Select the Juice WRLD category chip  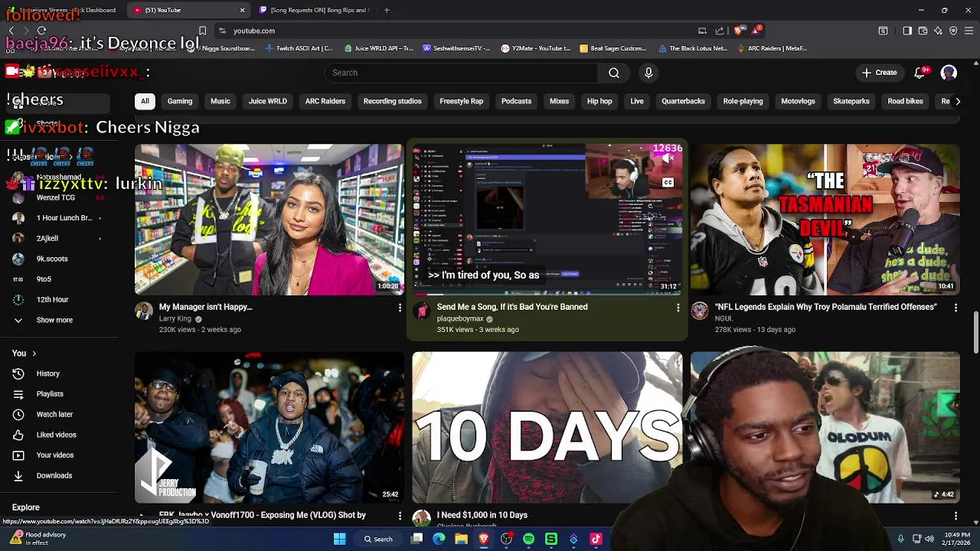pos(267,101)
